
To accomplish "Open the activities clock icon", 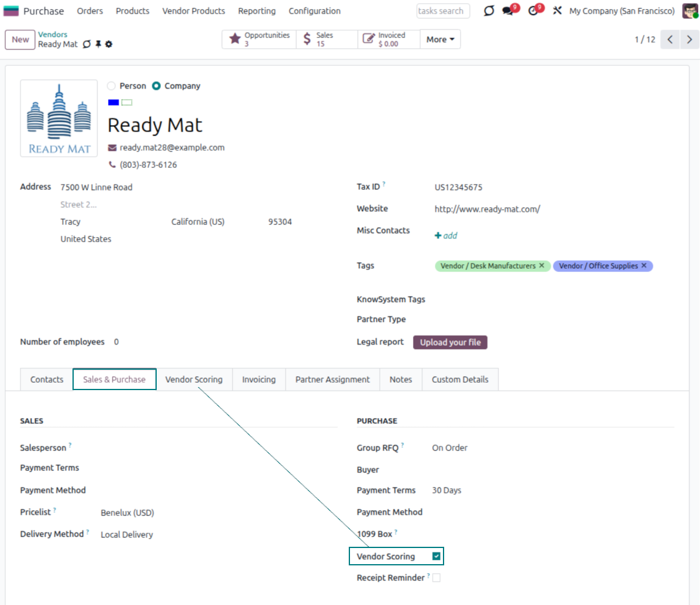I will click(x=534, y=11).
